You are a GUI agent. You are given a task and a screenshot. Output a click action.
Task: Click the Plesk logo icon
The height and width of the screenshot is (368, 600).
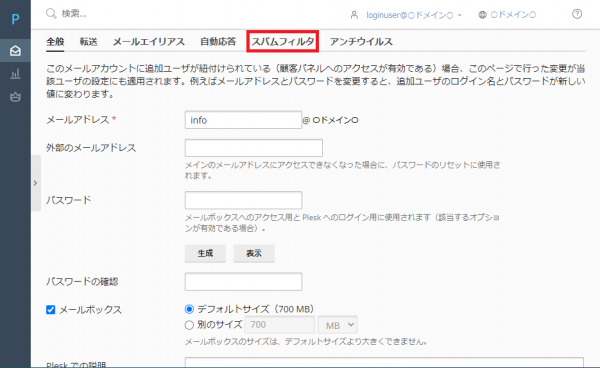point(15,19)
